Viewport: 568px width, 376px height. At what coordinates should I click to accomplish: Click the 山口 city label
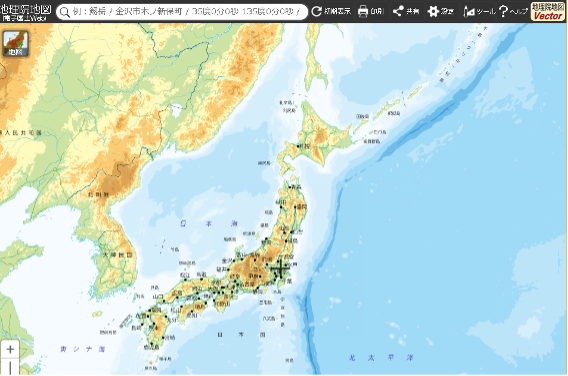(x=158, y=296)
